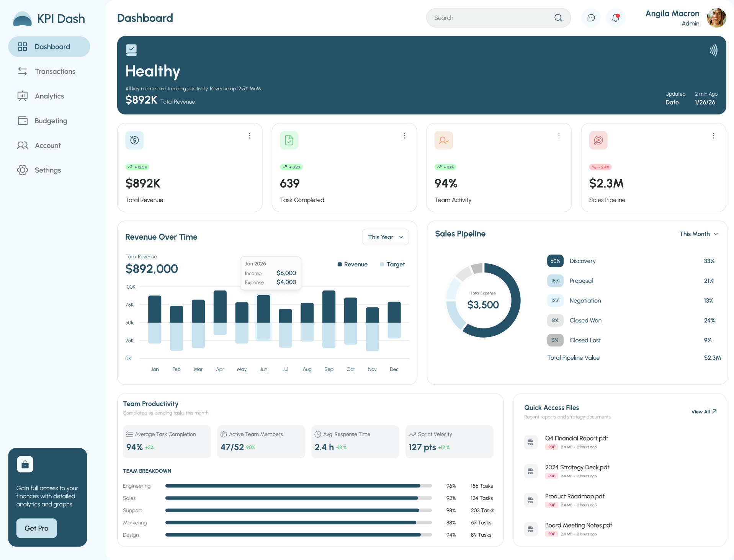The height and width of the screenshot is (560, 734).
Task: Click View All in Quick Access Files
Action: point(703,412)
